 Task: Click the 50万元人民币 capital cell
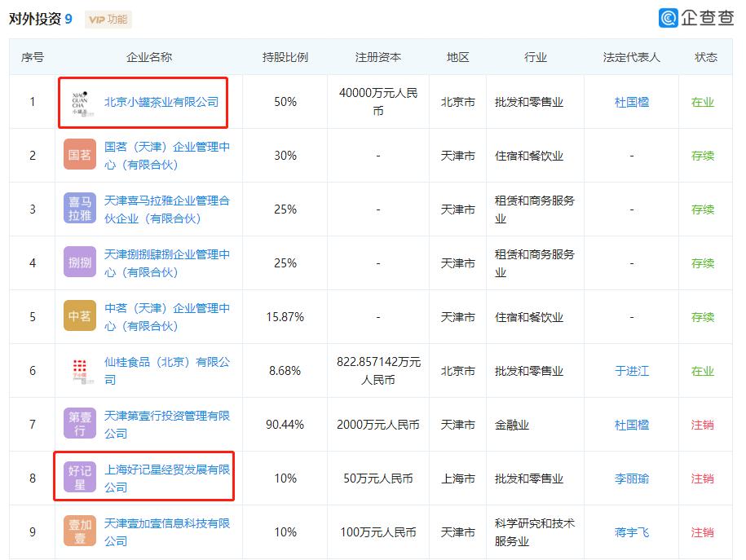point(378,478)
